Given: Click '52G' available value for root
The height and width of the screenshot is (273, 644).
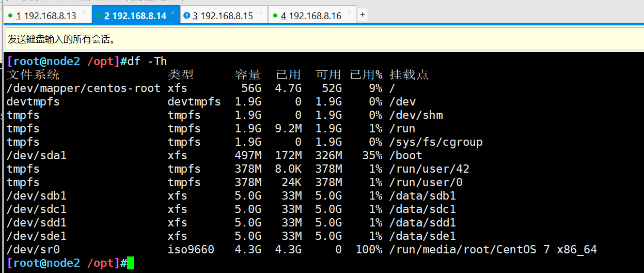Looking at the screenshot, I should pos(332,88).
